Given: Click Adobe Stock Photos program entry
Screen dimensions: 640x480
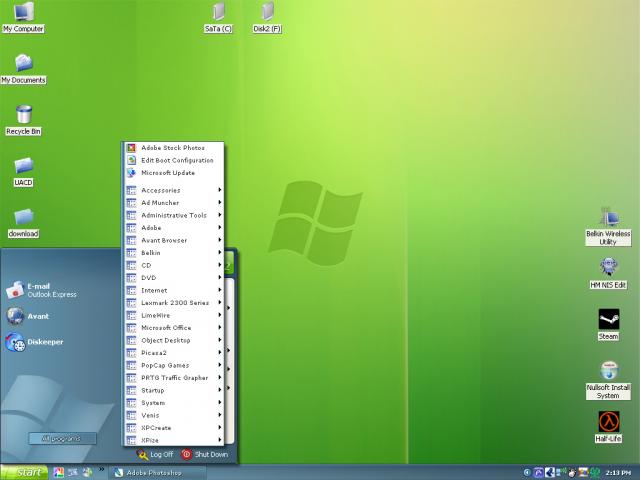Looking at the screenshot, I should point(173,148).
